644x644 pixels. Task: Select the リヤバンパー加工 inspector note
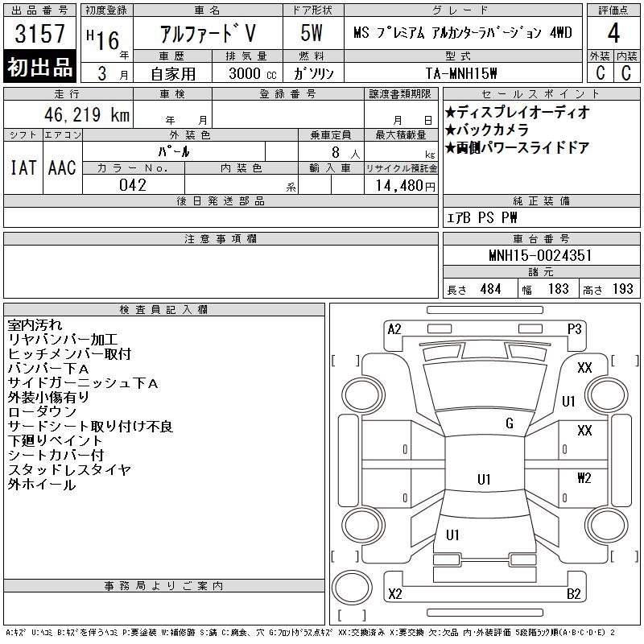(x=63, y=340)
